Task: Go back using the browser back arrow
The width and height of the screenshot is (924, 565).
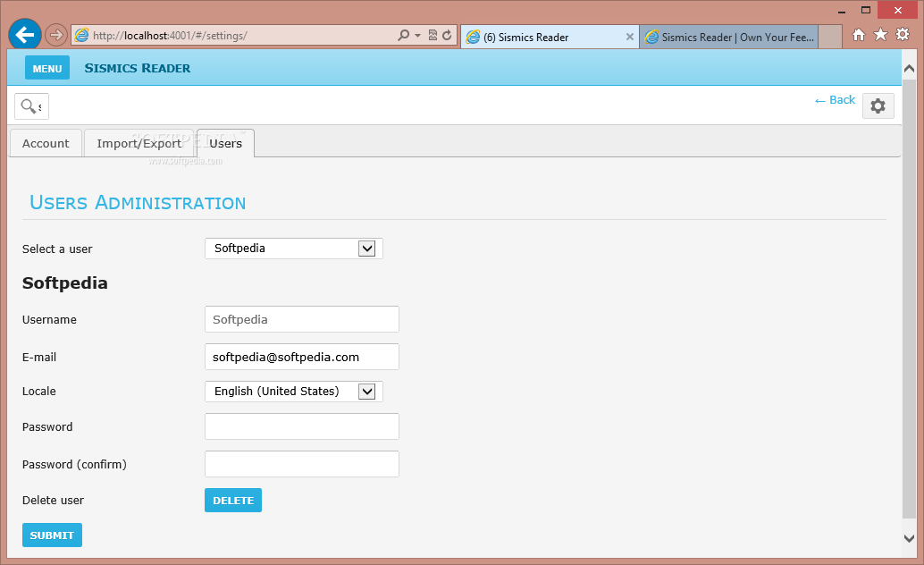Action: point(25,35)
